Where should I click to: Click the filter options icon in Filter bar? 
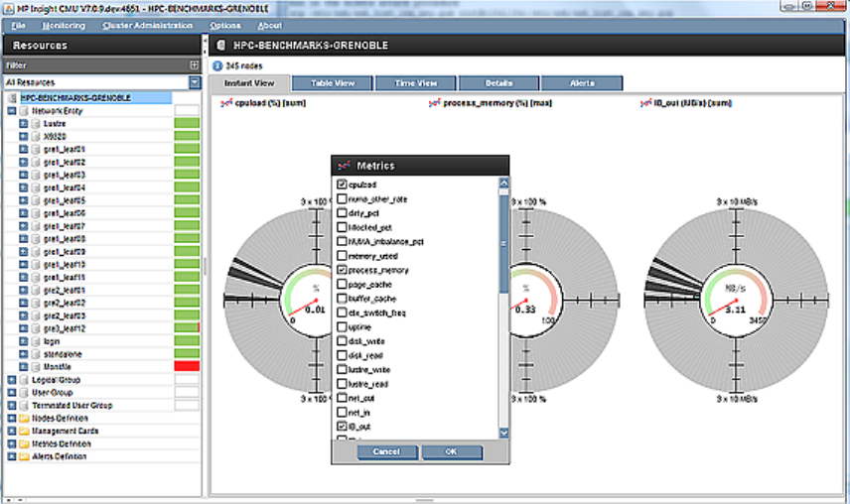tap(195, 64)
